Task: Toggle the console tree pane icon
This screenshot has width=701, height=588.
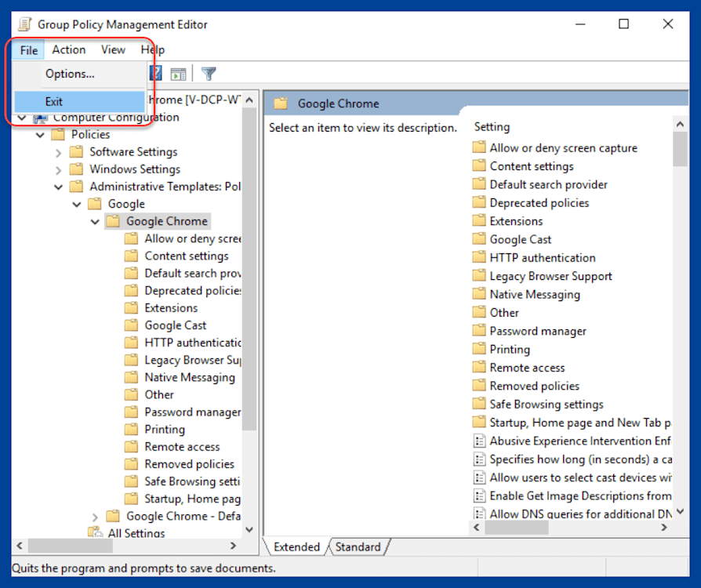Action: 179,73
